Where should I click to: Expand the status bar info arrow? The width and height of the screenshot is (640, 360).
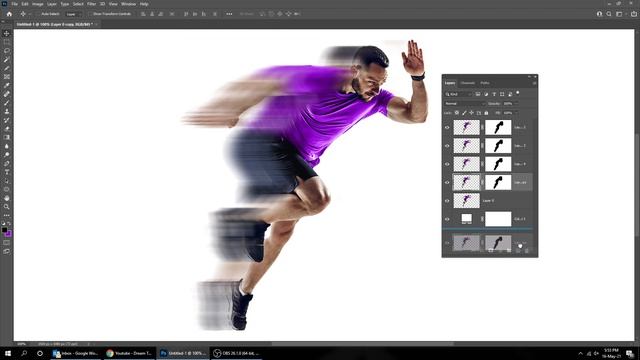(x=89, y=344)
